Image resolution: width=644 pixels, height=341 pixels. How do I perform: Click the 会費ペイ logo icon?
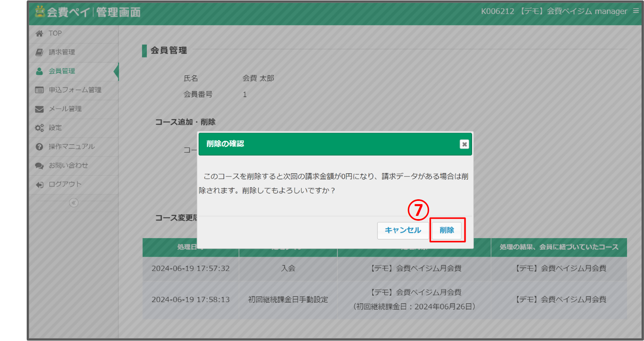[x=40, y=11]
